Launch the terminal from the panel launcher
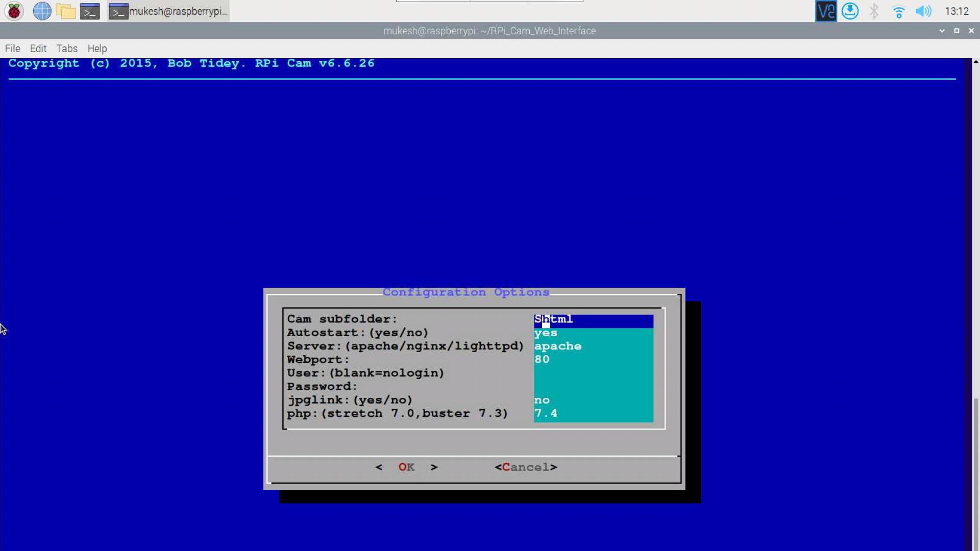This screenshot has width=980, height=551. coord(90,11)
